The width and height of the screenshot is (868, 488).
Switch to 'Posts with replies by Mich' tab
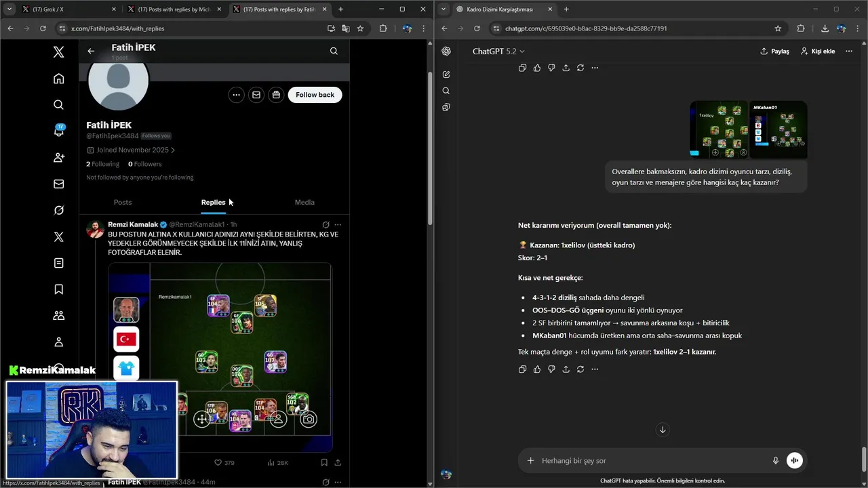click(x=174, y=9)
